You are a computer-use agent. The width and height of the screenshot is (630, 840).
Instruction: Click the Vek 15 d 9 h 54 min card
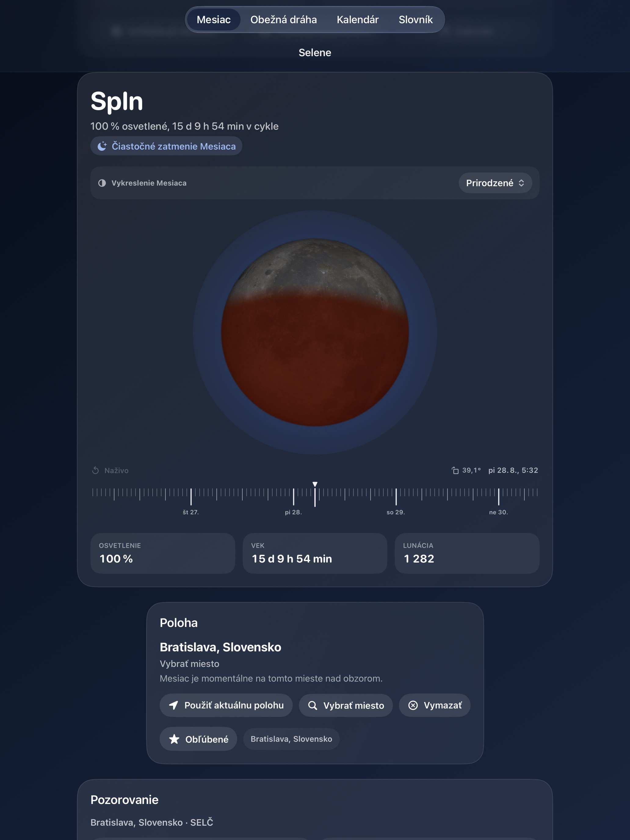point(315,553)
